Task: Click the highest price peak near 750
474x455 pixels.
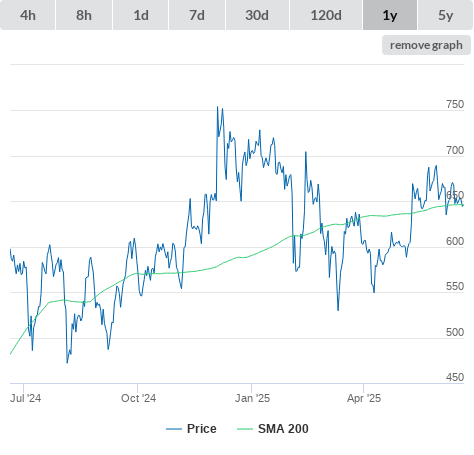Action: point(217,107)
